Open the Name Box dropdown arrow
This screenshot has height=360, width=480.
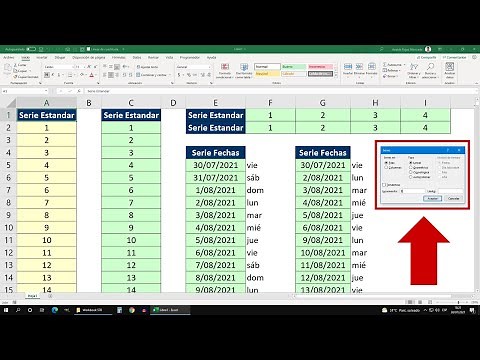point(46,91)
